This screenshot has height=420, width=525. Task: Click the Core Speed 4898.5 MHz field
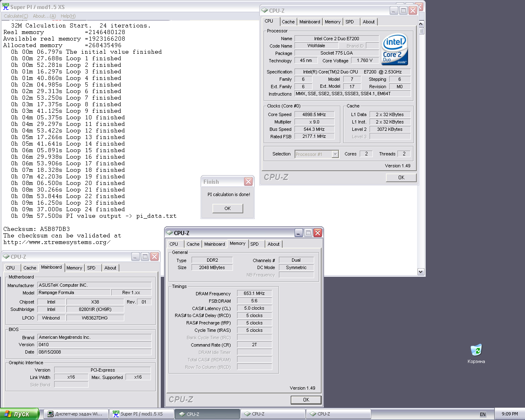coord(314,114)
